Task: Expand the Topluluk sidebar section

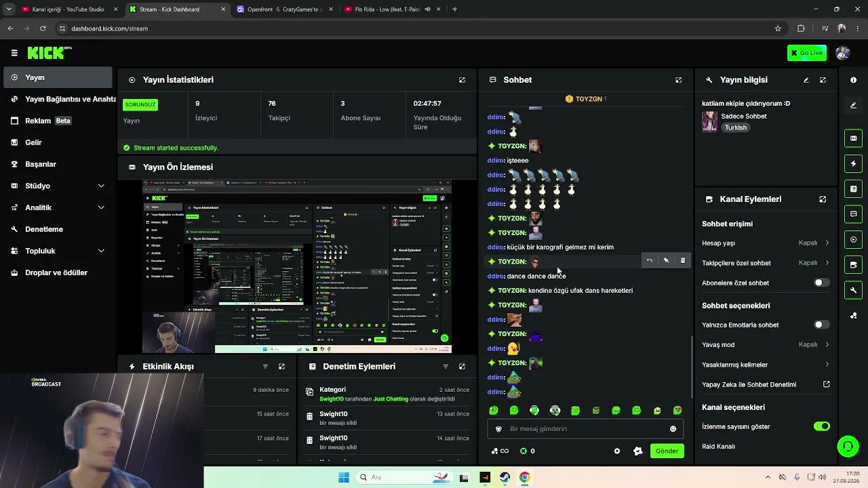Action: click(57, 251)
